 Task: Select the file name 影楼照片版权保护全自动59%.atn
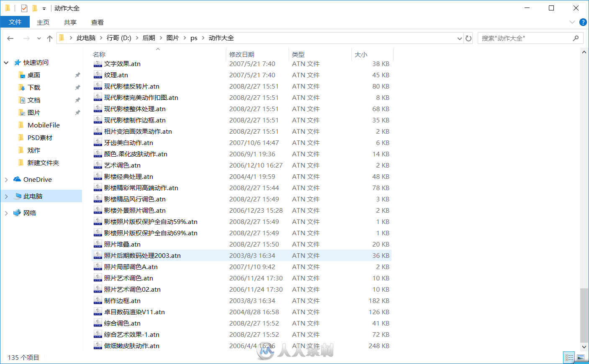151,222
